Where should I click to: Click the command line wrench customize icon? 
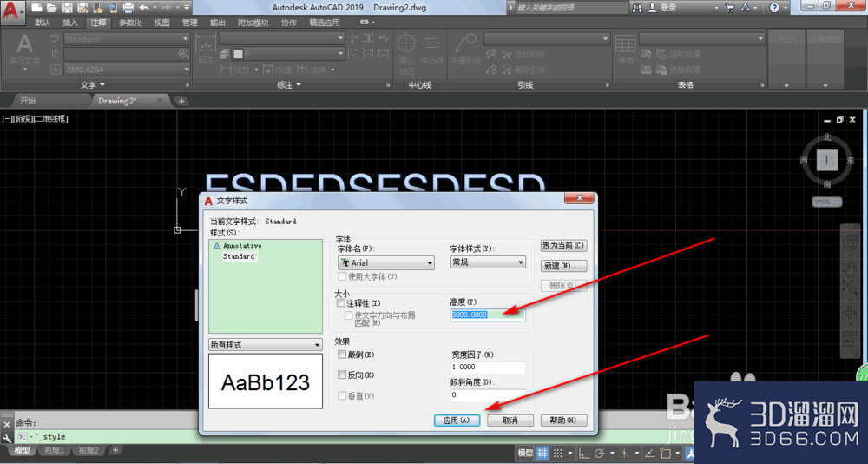[x=7, y=438]
